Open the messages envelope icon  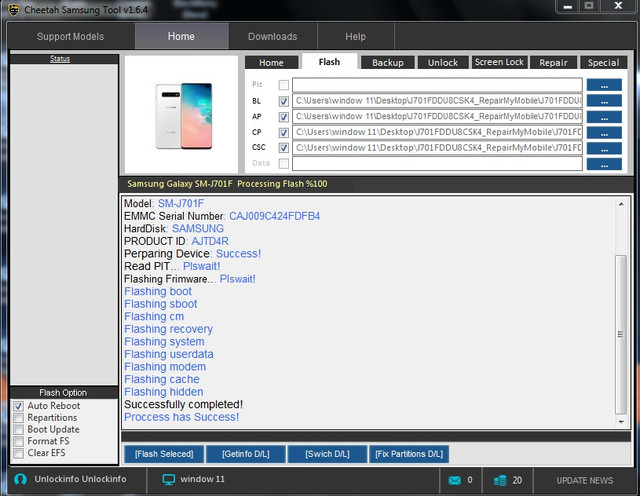pyautogui.click(x=454, y=480)
